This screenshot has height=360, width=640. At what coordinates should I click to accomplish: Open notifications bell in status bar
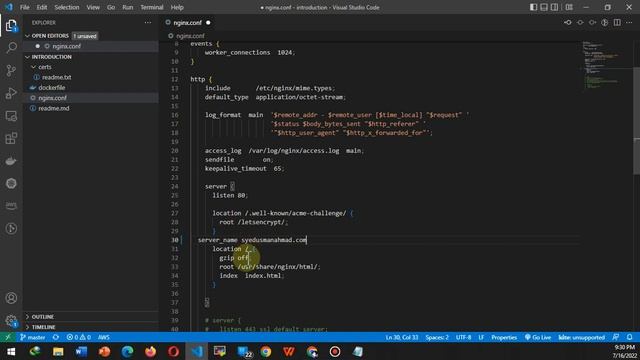629,337
